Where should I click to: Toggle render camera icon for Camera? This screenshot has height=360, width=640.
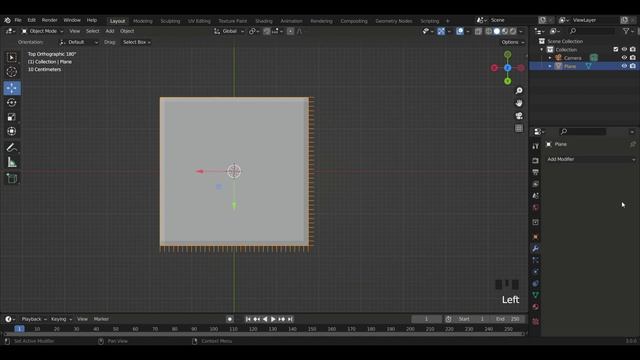click(633, 58)
